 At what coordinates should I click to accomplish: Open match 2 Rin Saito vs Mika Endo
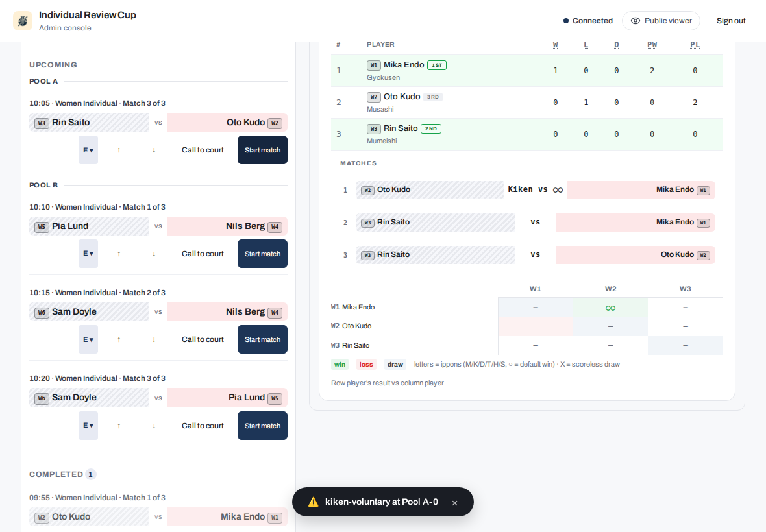tap(528, 222)
